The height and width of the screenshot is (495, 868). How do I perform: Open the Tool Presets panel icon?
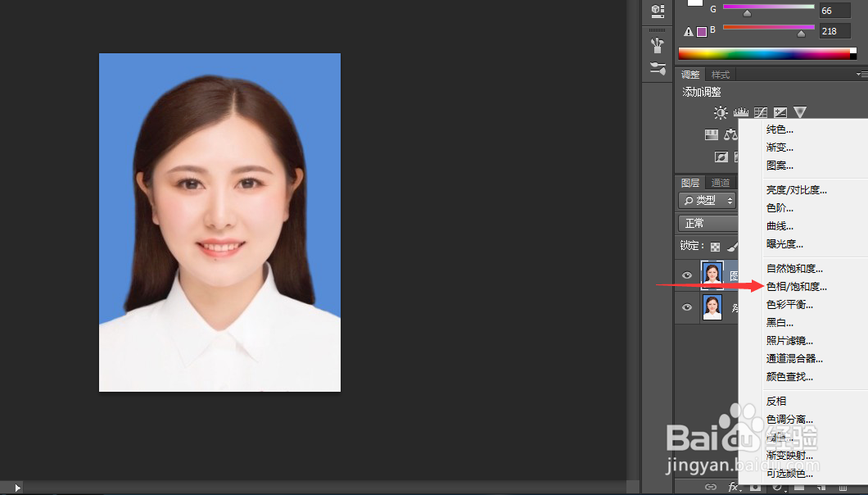click(656, 45)
